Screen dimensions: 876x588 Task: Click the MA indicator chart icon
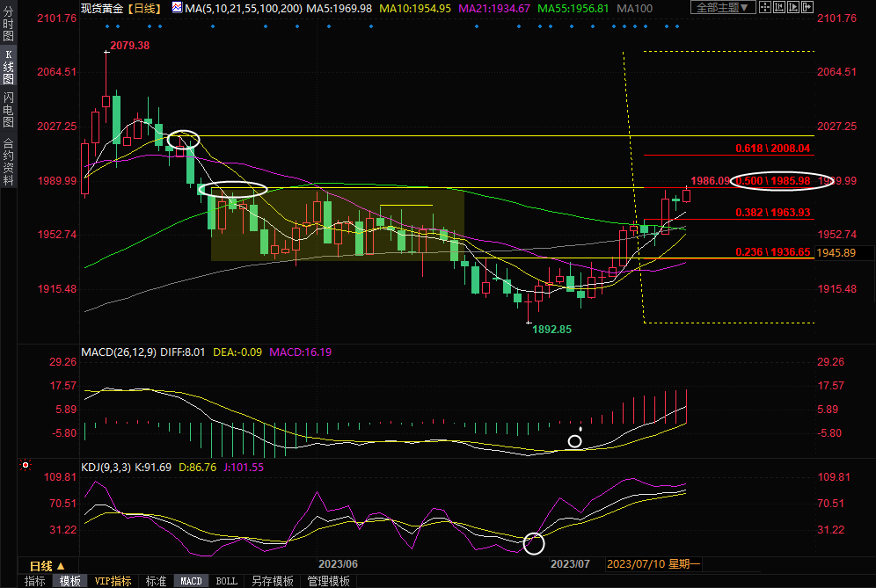(177, 8)
